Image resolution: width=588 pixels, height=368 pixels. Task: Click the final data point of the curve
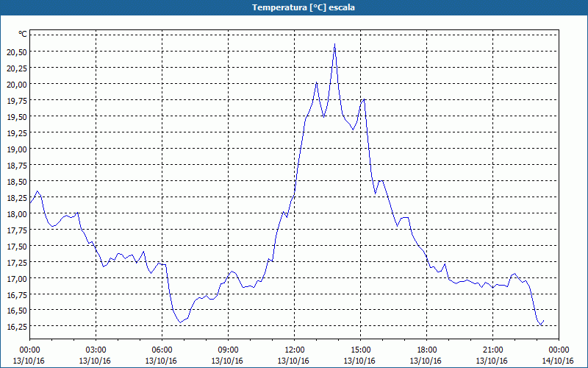tap(544, 320)
